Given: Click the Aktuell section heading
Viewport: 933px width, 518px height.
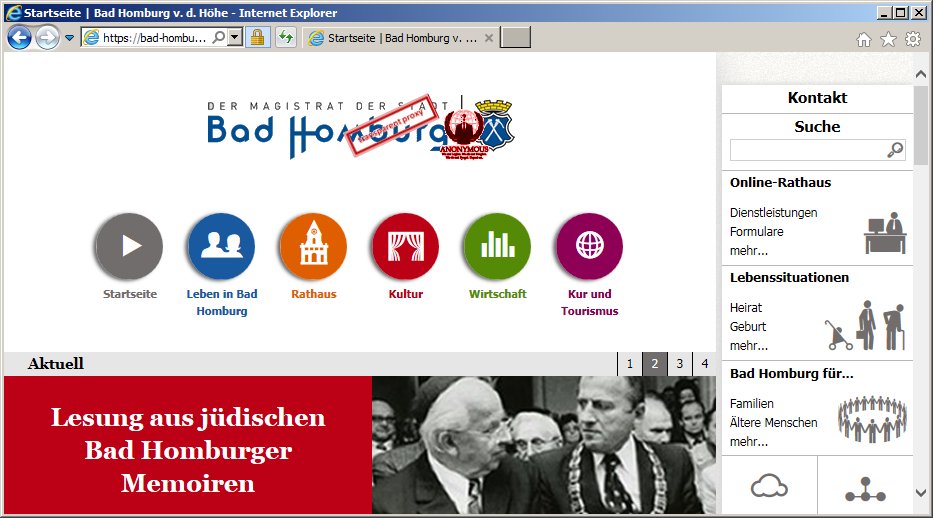Looking at the screenshot, I should click(55, 364).
